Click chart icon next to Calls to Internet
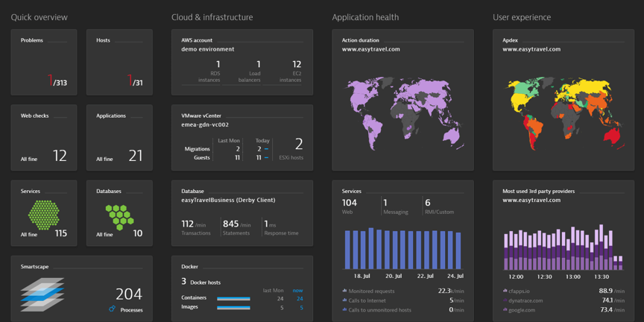Viewport: 644px width, 322px height. click(x=344, y=300)
